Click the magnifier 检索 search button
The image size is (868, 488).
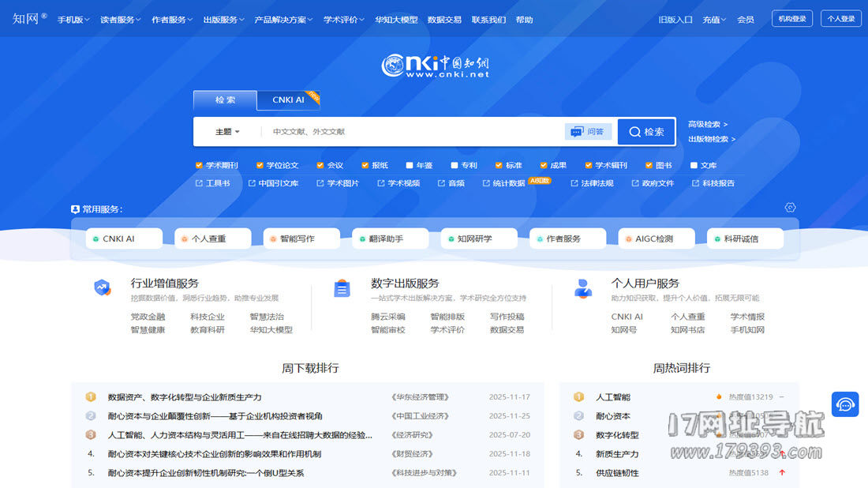(x=645, y=132)
